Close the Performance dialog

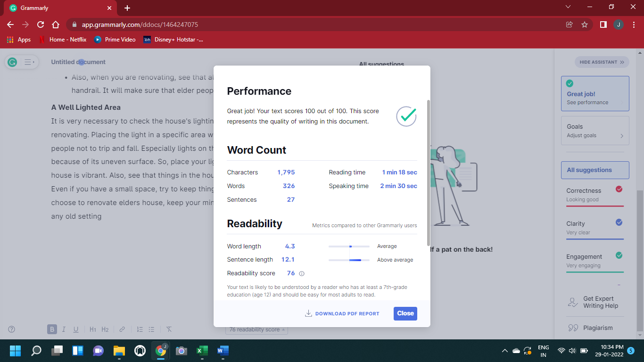tap(405, 313)
